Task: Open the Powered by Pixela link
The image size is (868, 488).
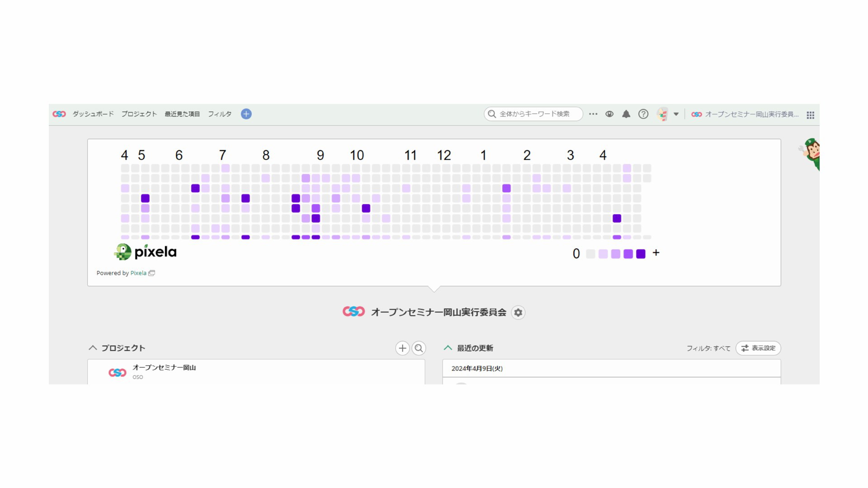Action: tap(138, 273)
